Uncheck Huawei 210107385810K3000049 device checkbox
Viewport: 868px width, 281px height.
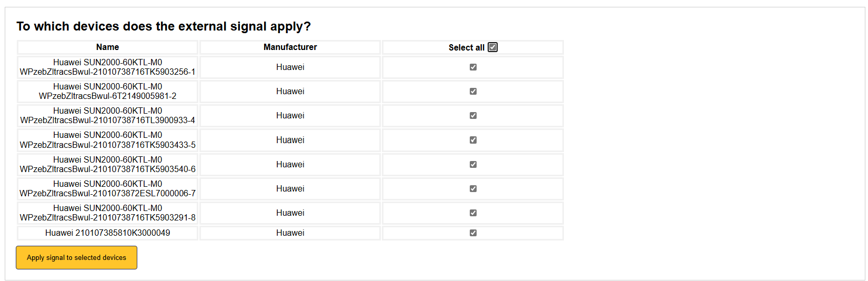(x=473, y=233)
